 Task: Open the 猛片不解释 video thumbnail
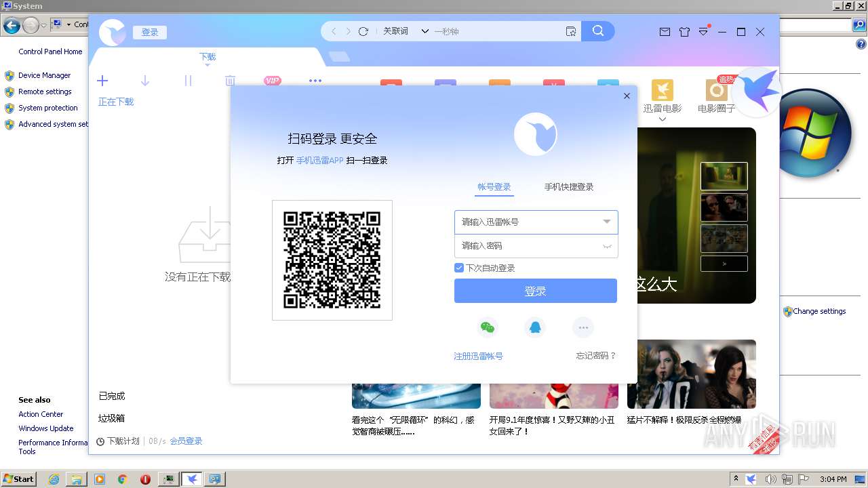tap(692, 374)
